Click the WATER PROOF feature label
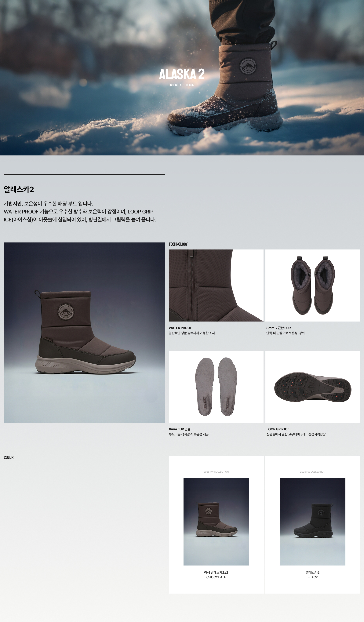The image size is (364, 622). point(180,328)
